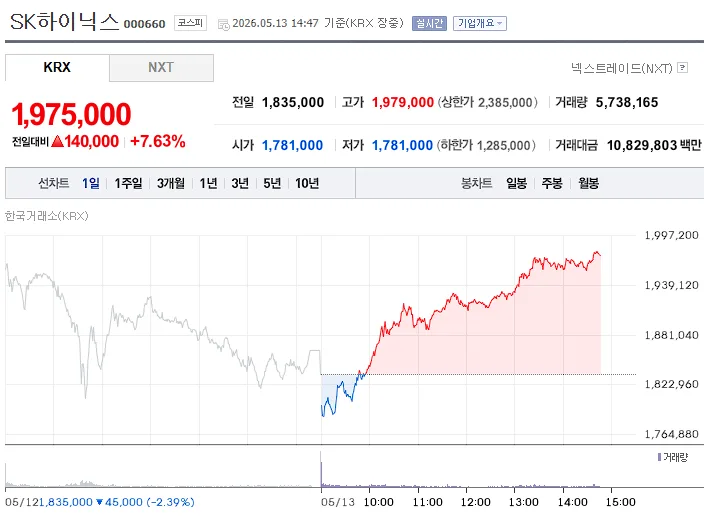Click the NXT help question mark icon

tap(682, 68)
